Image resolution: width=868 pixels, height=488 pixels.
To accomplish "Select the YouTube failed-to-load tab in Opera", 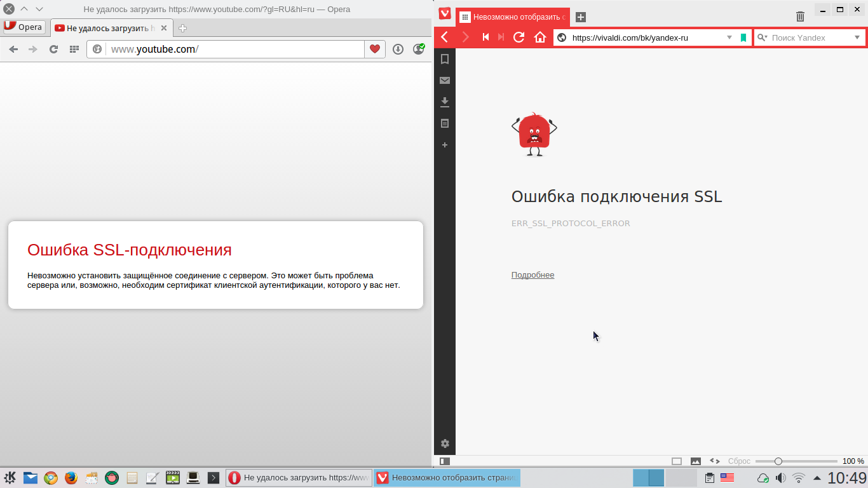I will tap(111, 28).
